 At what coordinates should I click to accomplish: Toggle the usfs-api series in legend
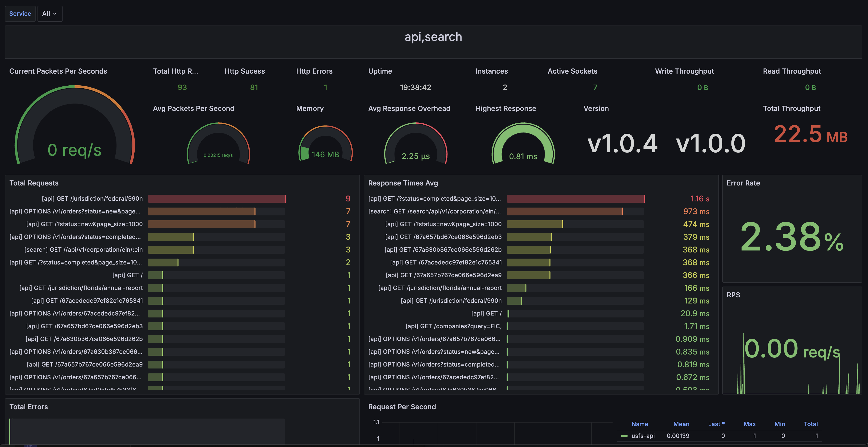(643, 436)
